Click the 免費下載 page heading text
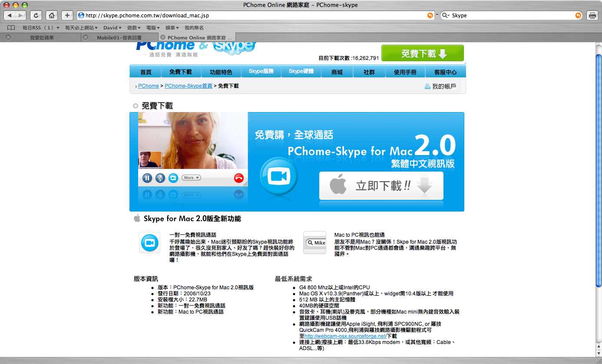Image resolution: width=602 pixels, height=364 pixels. pos(157,106)
